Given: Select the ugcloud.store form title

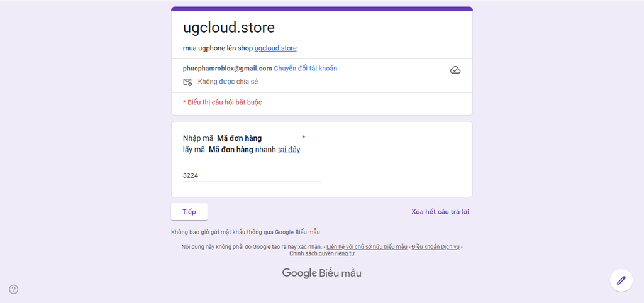Looking at the screenshot, I should tap(229, 28).
